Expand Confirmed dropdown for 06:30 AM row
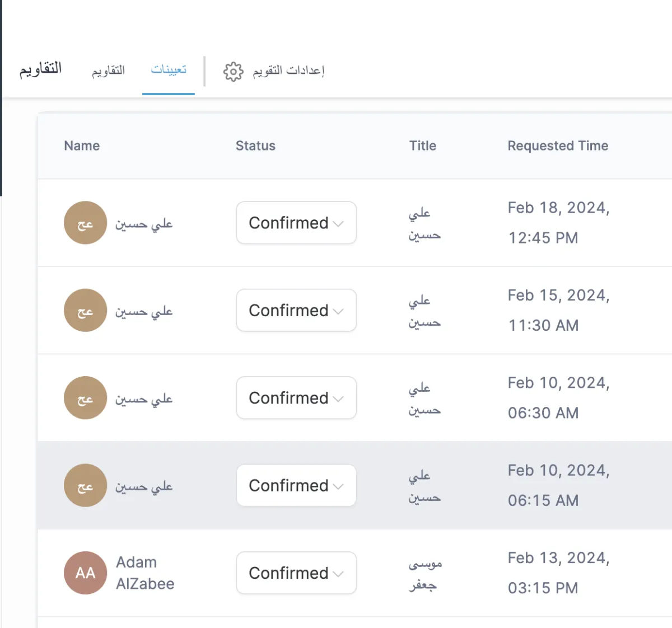Viewport: 672px width, 628px height. point(296,398)
